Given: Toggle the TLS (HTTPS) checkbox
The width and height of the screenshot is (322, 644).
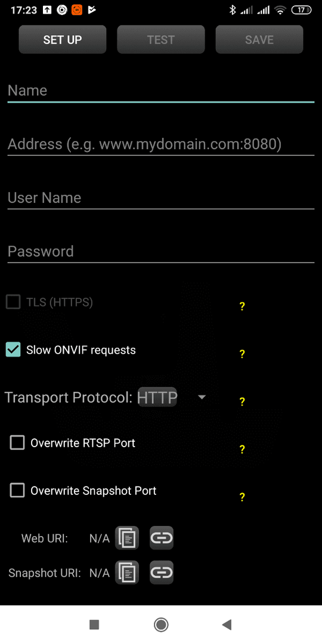Looking at the screenshot, I should coord(13,302).
